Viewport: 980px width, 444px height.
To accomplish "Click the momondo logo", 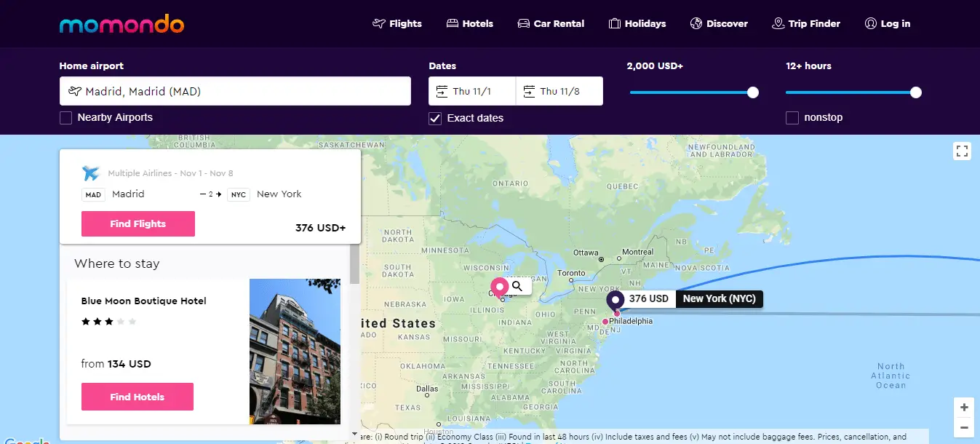I will tap(121, 24).
